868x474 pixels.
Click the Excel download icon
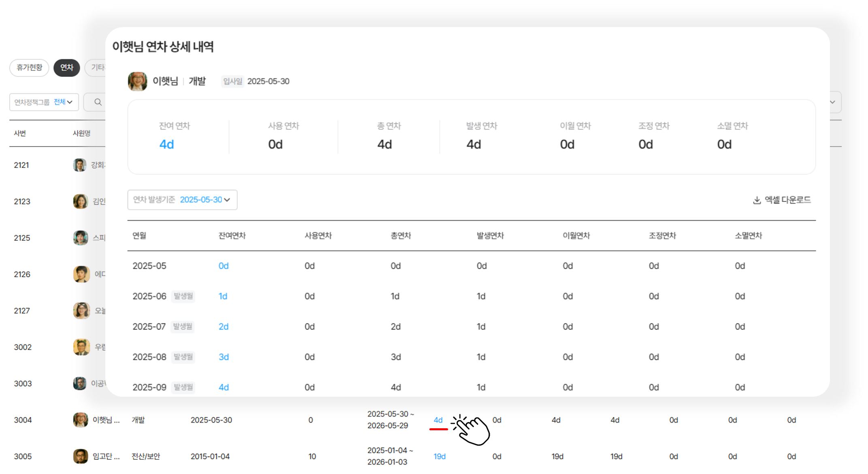pyautogui.click(x=757, y=200)
